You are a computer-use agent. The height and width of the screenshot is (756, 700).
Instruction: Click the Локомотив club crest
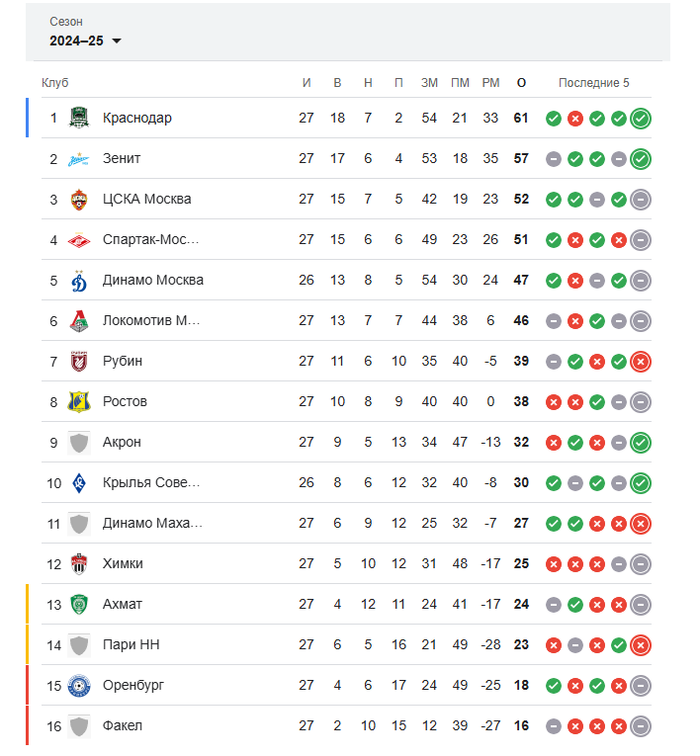pos(79,320)
